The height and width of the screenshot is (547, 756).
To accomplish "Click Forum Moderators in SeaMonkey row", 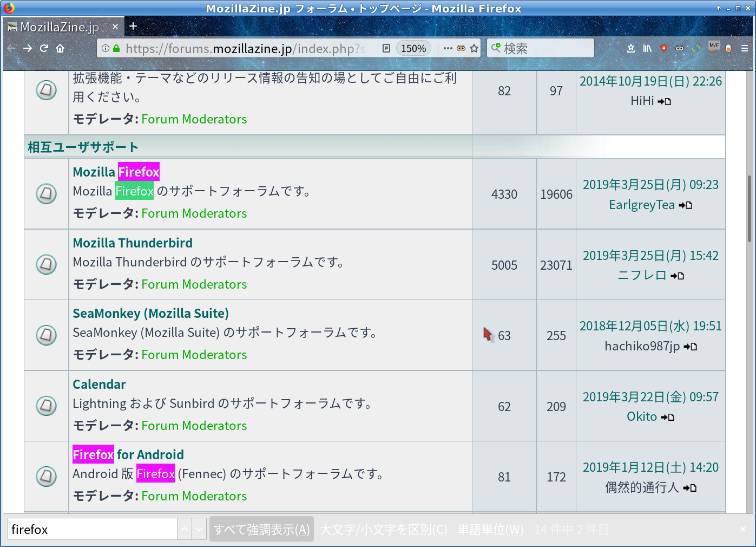I will pos(194,355).
